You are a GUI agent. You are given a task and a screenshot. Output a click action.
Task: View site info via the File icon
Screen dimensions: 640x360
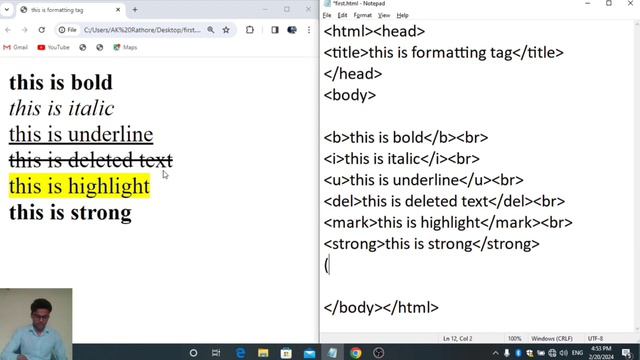pyautogui.click(x=68, y=30)
